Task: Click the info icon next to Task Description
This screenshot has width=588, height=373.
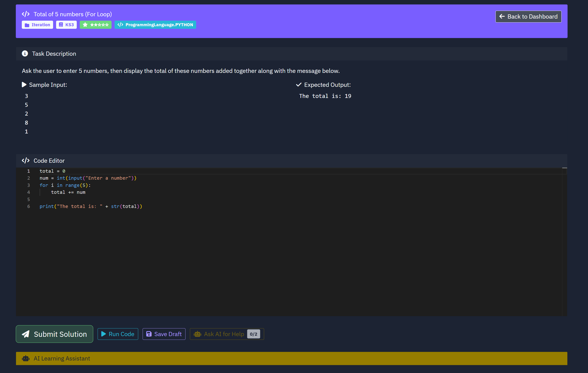Action: 25,54
